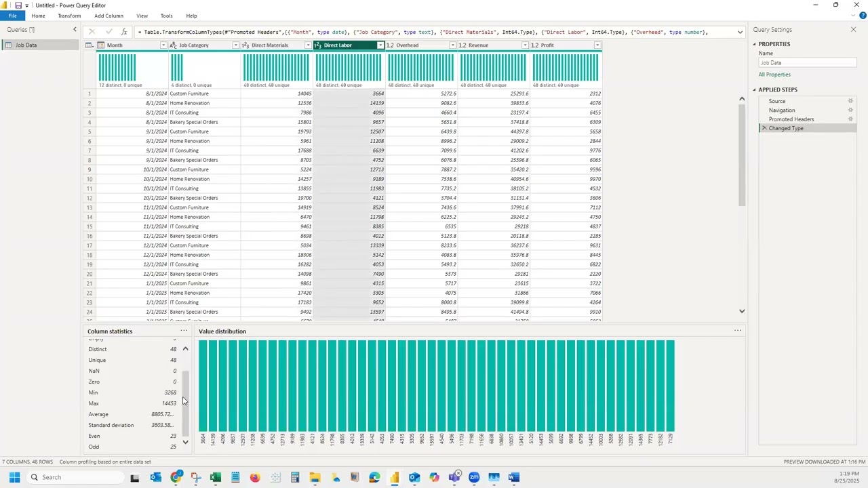The width and height of the screenshot is (868, 488).
Task: Open the Tools ribbon tab
Action: pyautogui.click(x=166, y=16)
